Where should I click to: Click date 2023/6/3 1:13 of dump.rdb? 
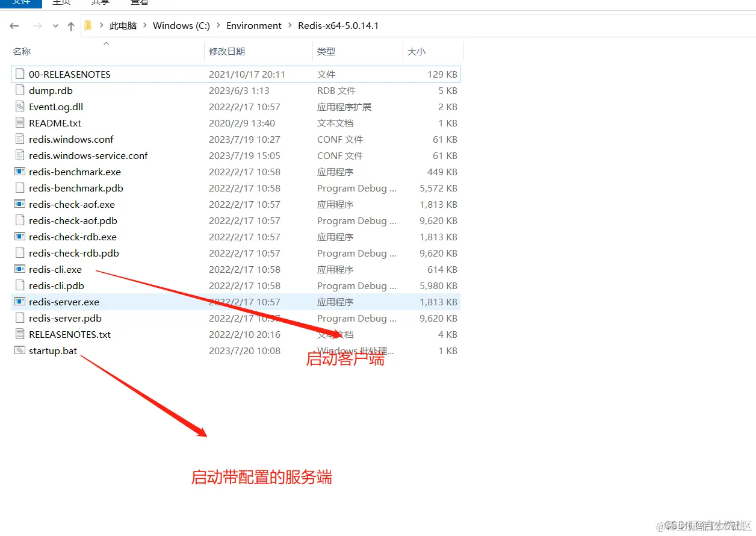click(x=239, y=91)
